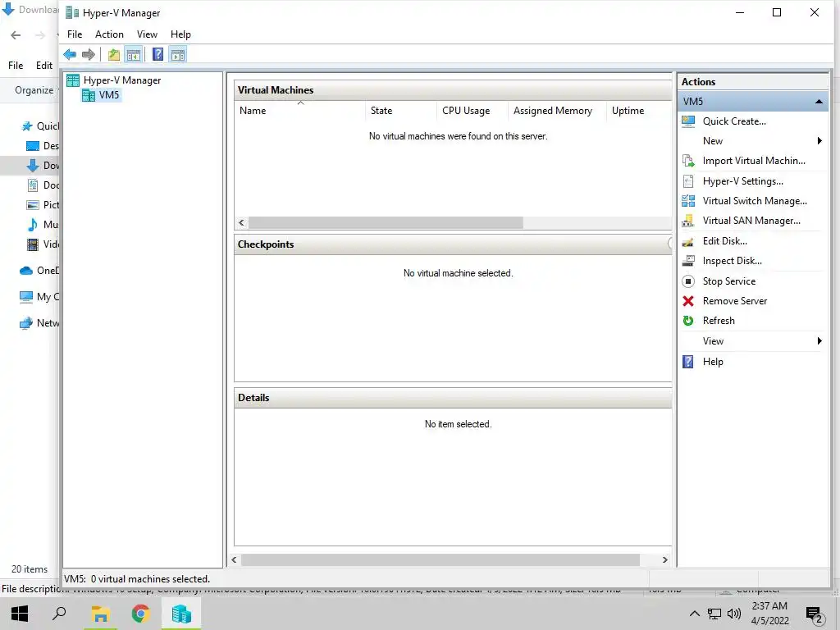Click the Virtual SAN Manager icon
Image resolution: width=840 pixels, height=630 pixels.
(688, 221)
